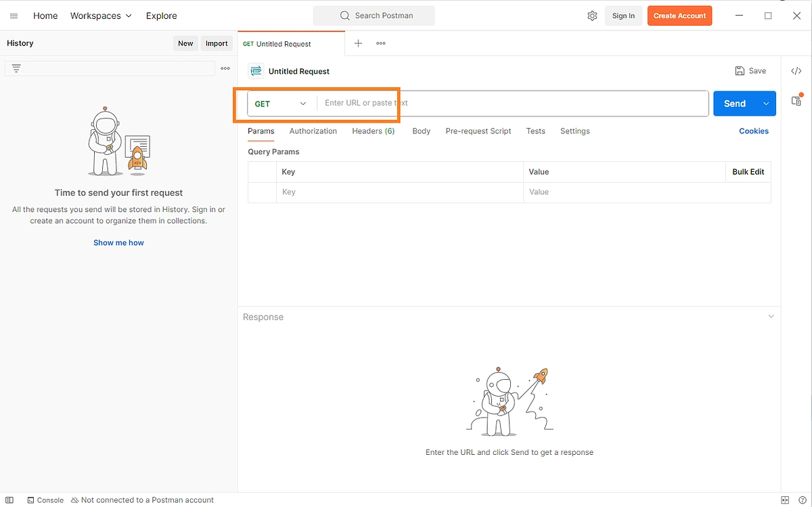Open the request Settings tab
This screenshot has height=507, width=812.
point(575,131)
